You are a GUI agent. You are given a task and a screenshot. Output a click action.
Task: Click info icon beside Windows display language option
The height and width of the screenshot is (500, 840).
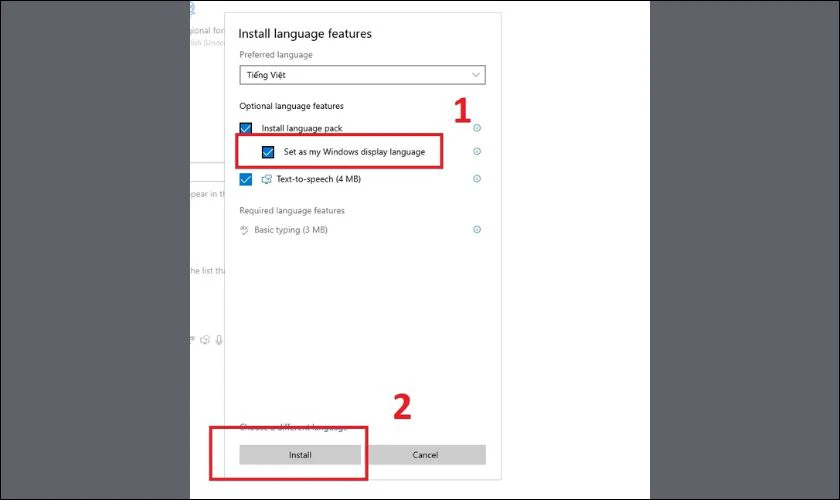(477, 152)
